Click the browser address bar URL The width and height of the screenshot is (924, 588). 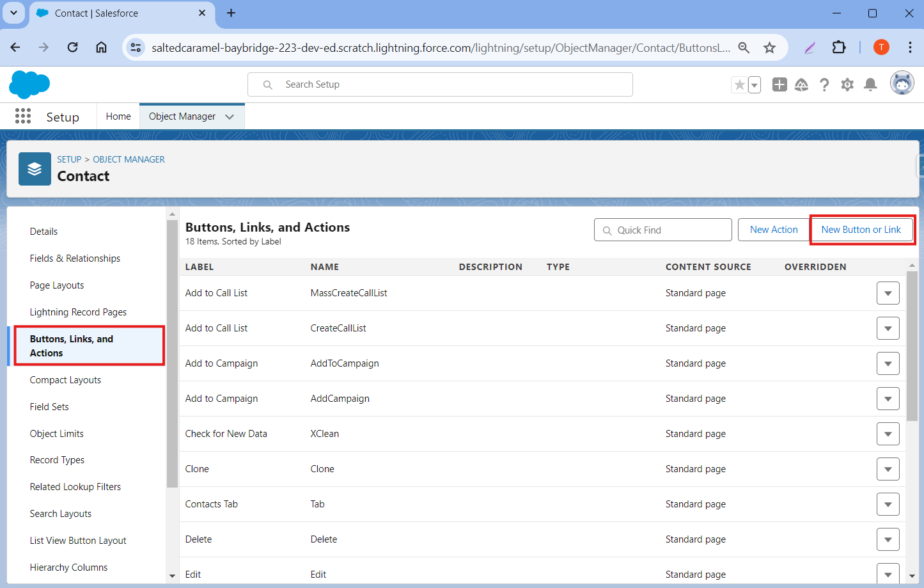point(441,47)
